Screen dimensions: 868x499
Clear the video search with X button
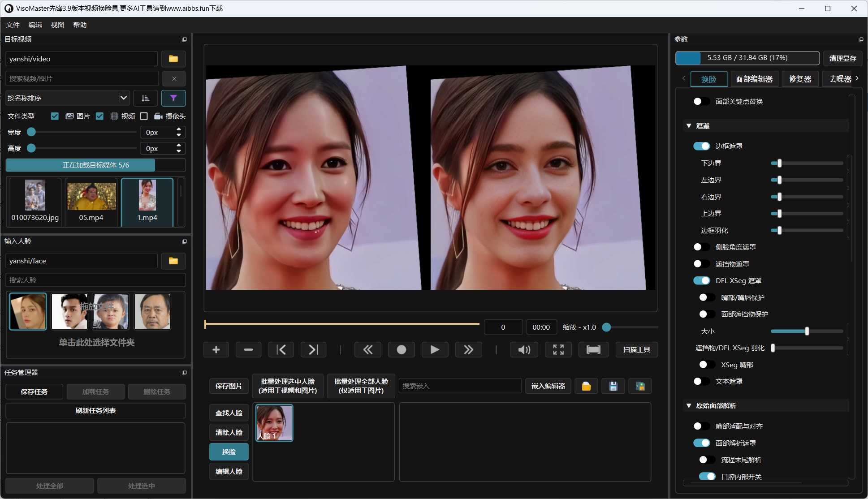tap(174, 78)
